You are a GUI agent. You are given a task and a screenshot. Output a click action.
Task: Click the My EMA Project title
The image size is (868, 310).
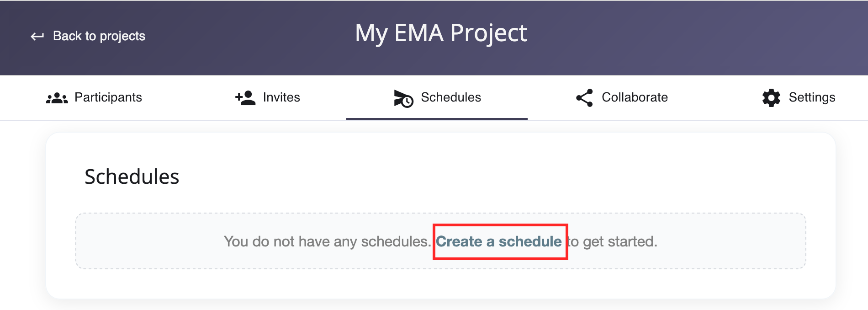[441, 32]
